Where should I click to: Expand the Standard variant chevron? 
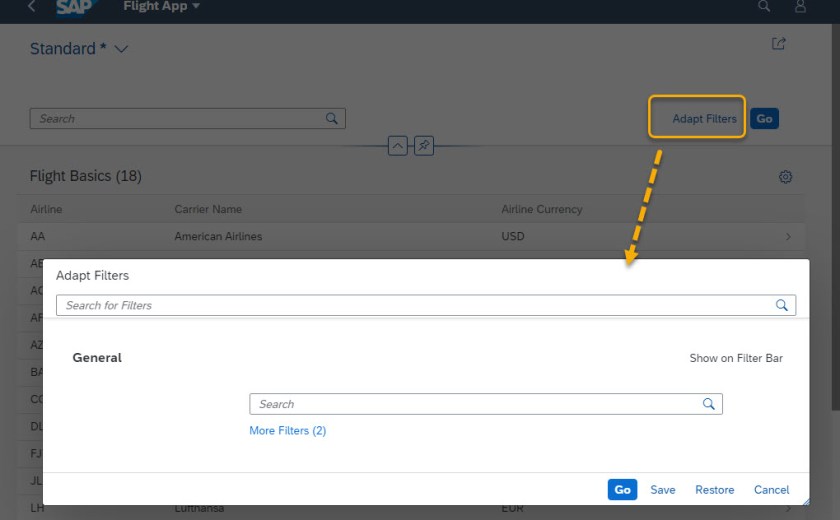coord(122,49)
